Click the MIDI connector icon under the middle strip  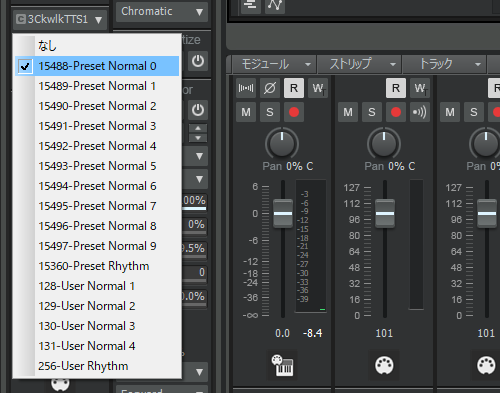click(384, 365)
